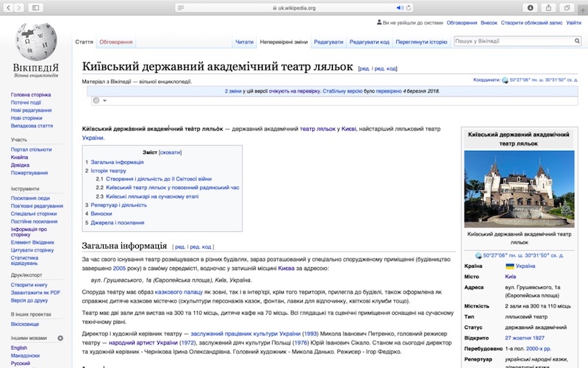Jump to contents item Джерела і посилання
Image resolution: width=588 pixels, height=368 pixels.
tap(118, 223)
